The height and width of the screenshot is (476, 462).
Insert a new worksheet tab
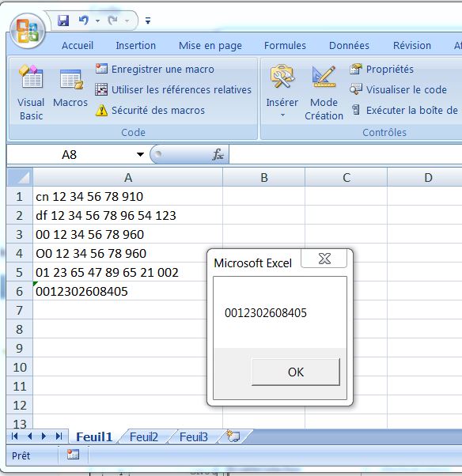tap(233, 436)
